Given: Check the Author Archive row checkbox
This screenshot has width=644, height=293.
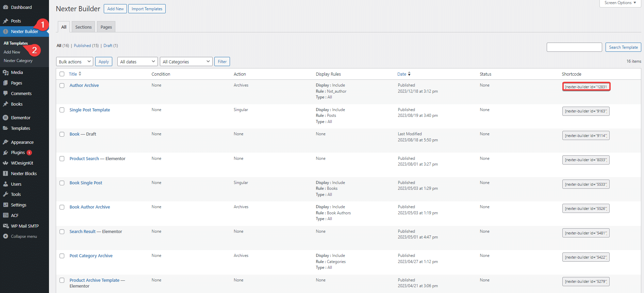Looking at the screenshot, I should 62,86.
